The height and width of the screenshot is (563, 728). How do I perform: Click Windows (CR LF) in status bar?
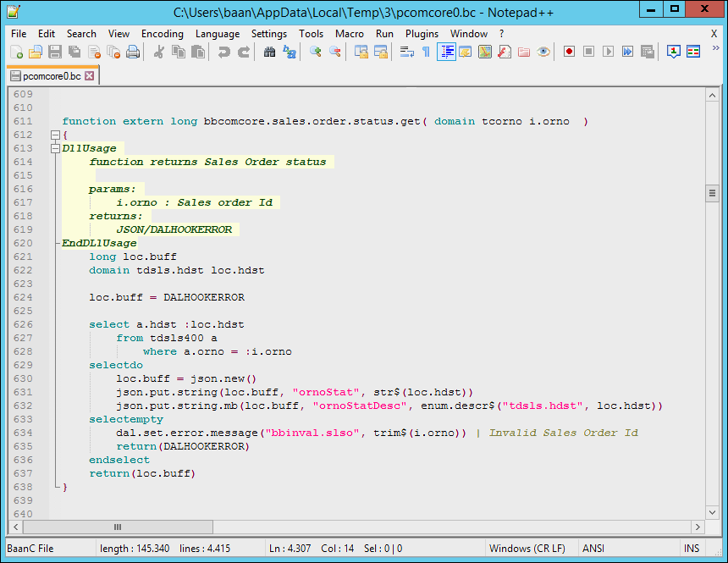point(527,549)
